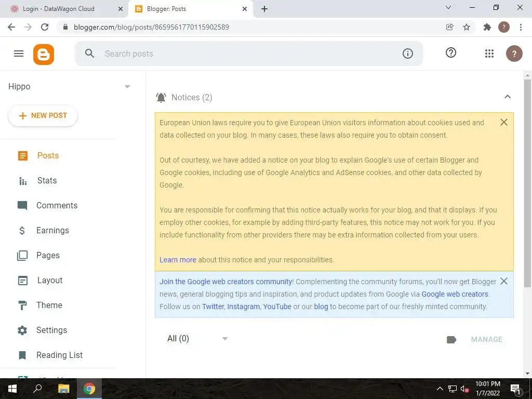Click the Comments bubble icon
This screenshot has width=532, height=399.
pos(22,206)
